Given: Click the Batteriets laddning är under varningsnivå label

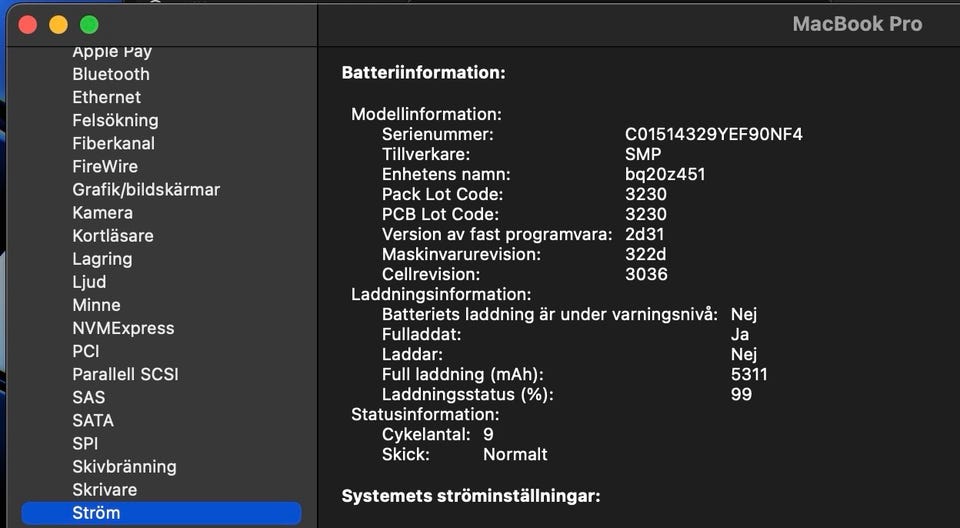Looking at the screenshot, I should pyautogui.click(x=550, y=315).
